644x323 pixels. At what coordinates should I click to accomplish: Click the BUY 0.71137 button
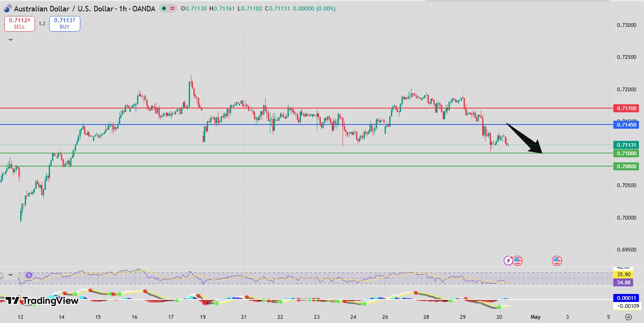click(64, 24)
